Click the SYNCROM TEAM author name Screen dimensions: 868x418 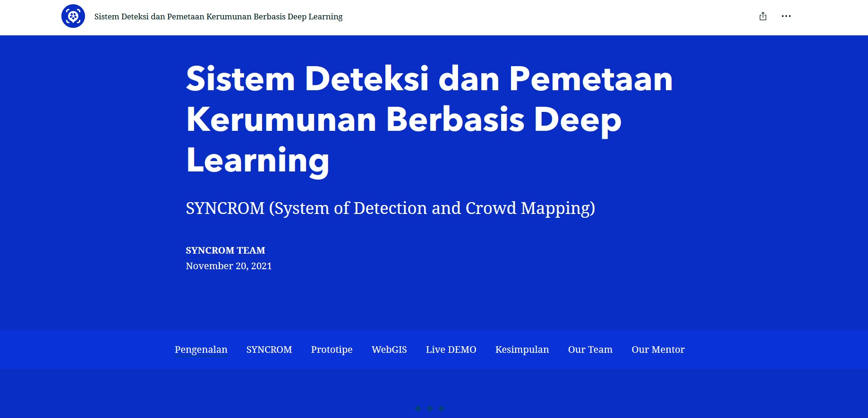pyautogui.click(x=225, y=250)
